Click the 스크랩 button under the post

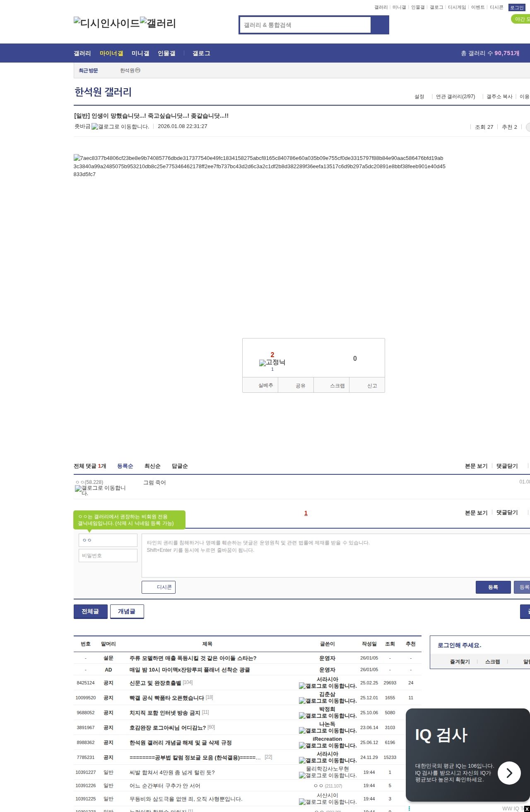332,385
